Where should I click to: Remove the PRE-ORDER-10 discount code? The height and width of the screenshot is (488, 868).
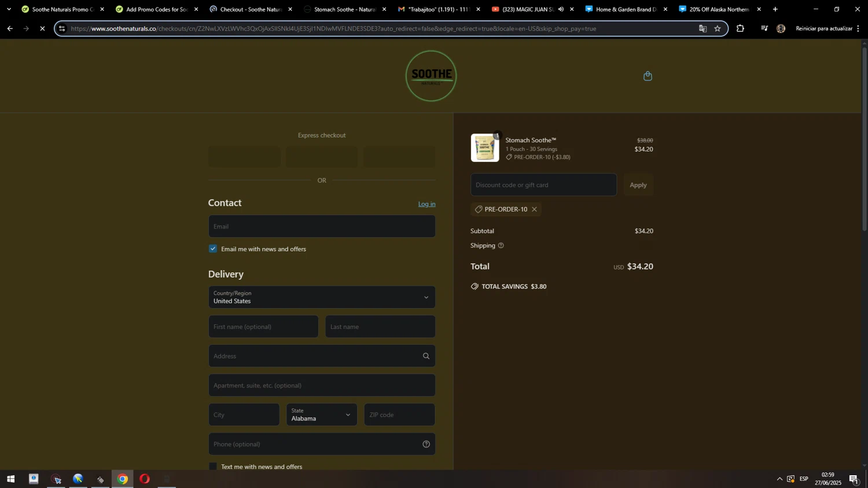(x=534, y=209)
